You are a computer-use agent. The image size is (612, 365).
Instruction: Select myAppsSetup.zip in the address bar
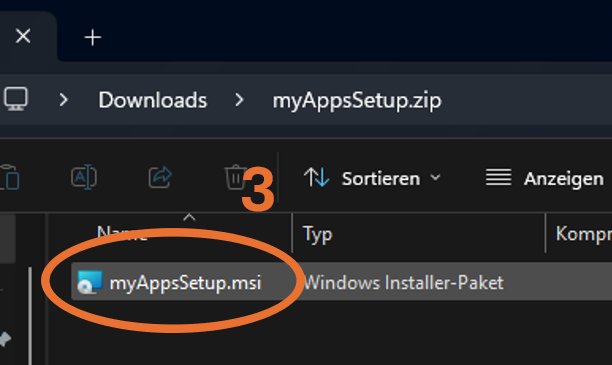click(357, 101)
